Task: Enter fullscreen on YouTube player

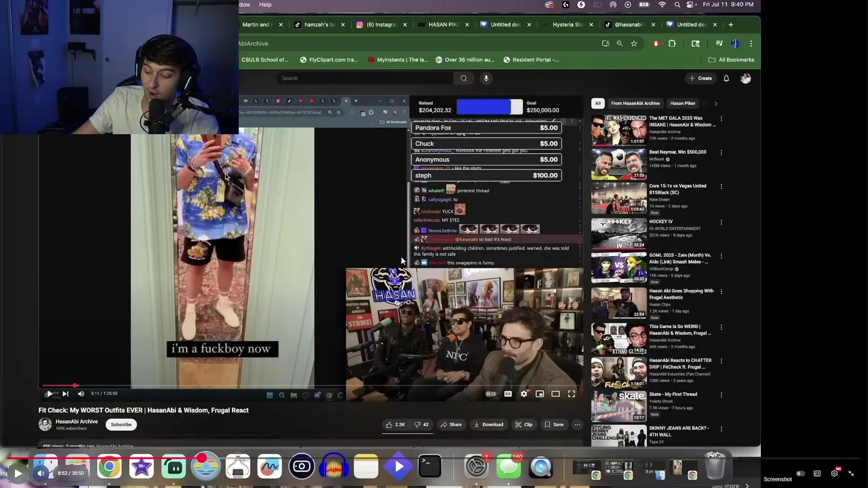Action: [x=571, y=394]
